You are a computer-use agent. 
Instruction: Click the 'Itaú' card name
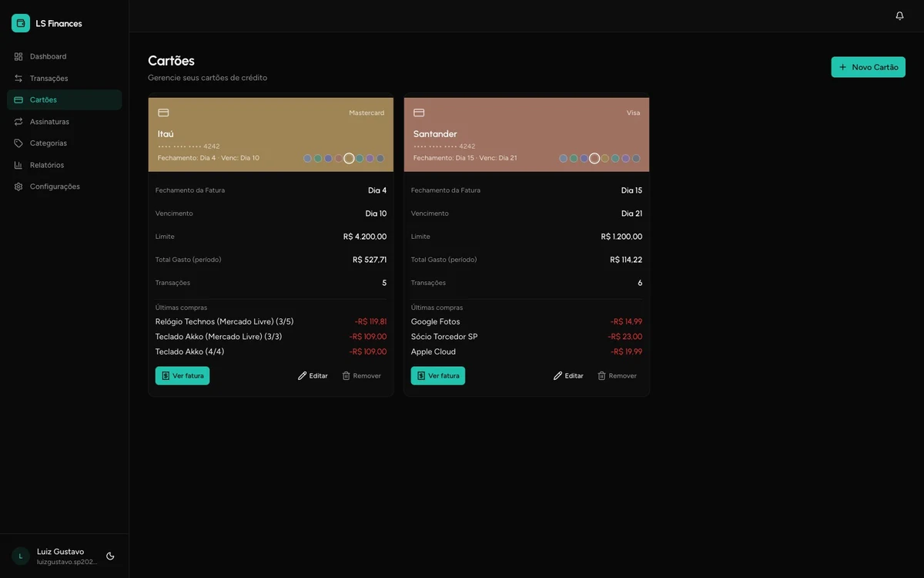[x=166, y=134]
